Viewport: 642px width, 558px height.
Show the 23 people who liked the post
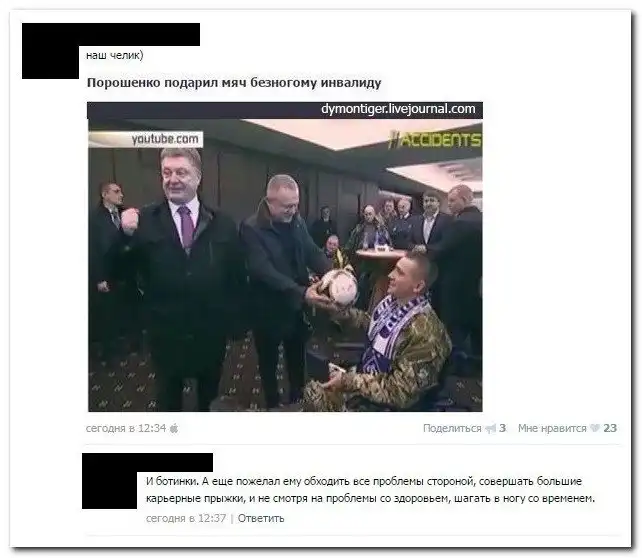610,428
